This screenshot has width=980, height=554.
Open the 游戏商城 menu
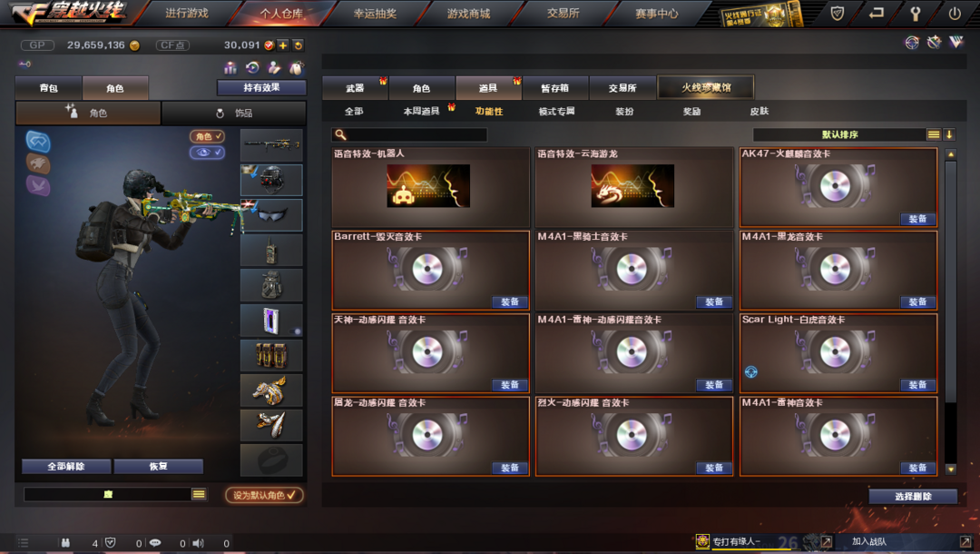(469, 13)
